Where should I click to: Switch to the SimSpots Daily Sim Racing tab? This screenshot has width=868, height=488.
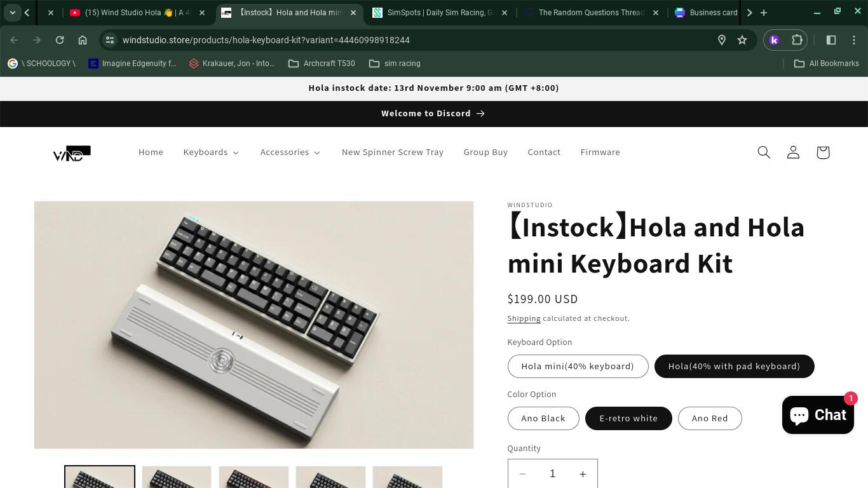[439, 13]
